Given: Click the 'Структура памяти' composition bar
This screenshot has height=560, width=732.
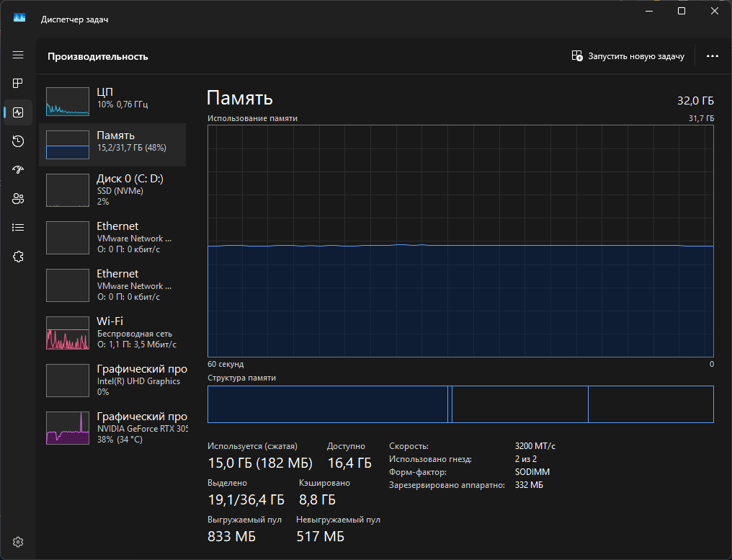Looking at the screenshot, I should coord(460,404).
